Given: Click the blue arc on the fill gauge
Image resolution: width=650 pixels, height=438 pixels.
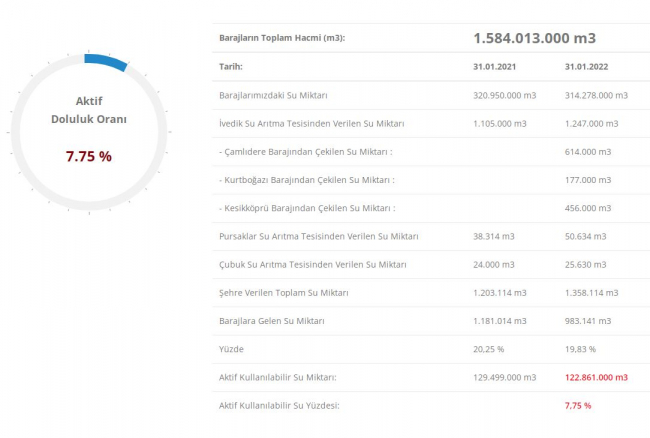Looking at the screenshot, I should 107,62.
